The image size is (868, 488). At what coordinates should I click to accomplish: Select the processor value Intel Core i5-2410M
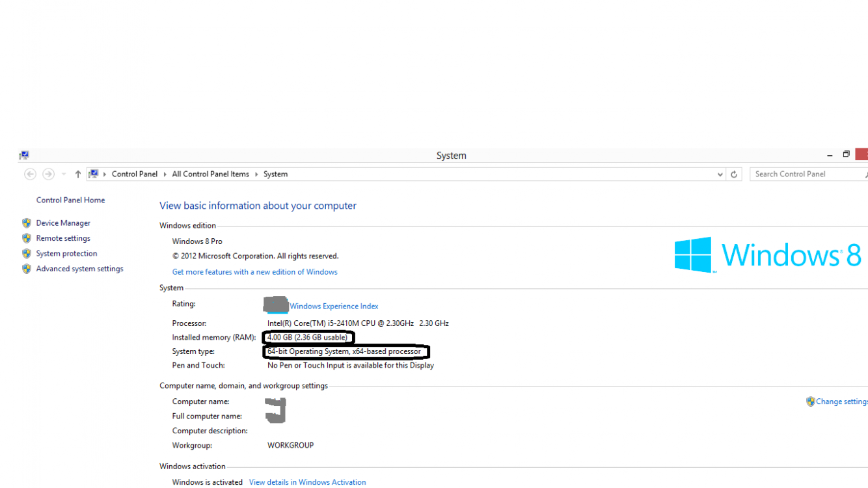pos(358,323)
